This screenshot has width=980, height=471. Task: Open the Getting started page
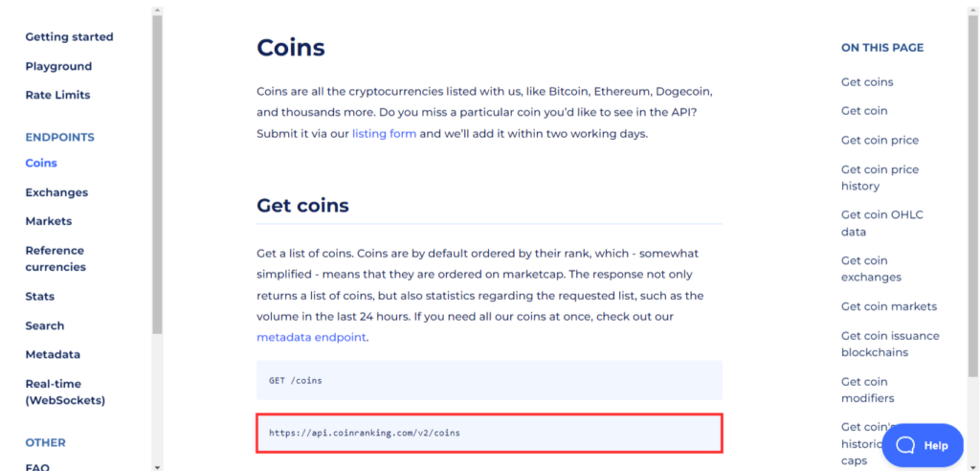(69, 37)
